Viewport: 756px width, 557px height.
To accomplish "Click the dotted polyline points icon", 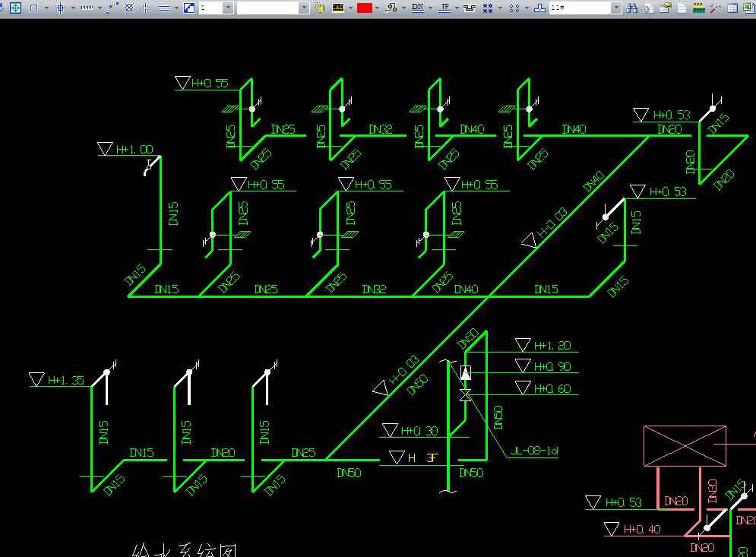I will point(112,8).
